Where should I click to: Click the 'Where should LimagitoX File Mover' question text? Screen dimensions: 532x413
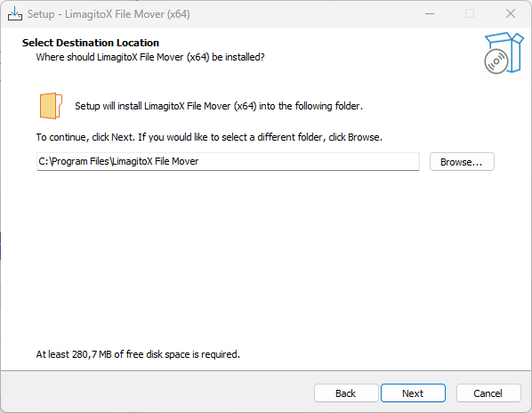[x=150, y=57]
